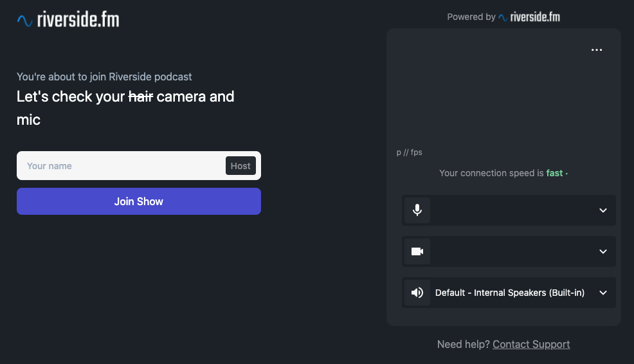Image resolution: width=634 pixels, height=364 pixels.
Task: Expand the speaker selector chevron
Action: [603, 293]
